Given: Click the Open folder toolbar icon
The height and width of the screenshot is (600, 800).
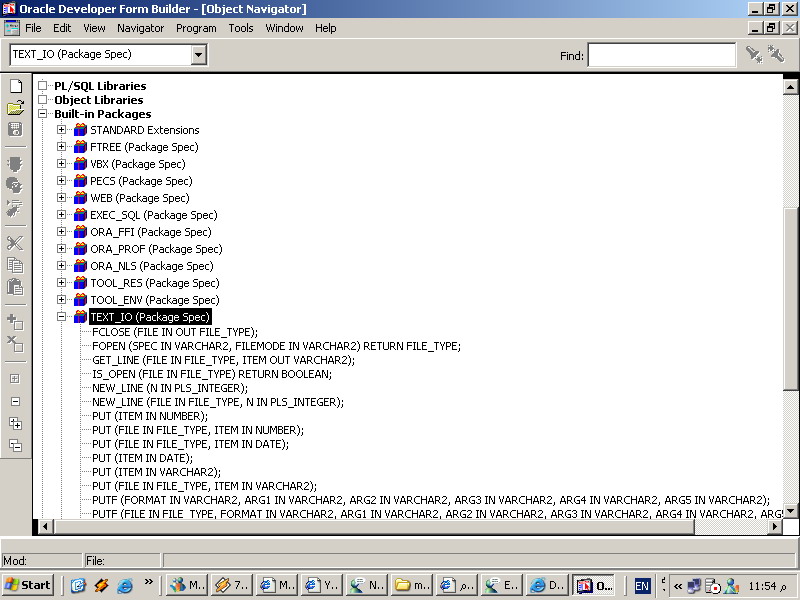Looking at the screenshot, I should point(15,108).
